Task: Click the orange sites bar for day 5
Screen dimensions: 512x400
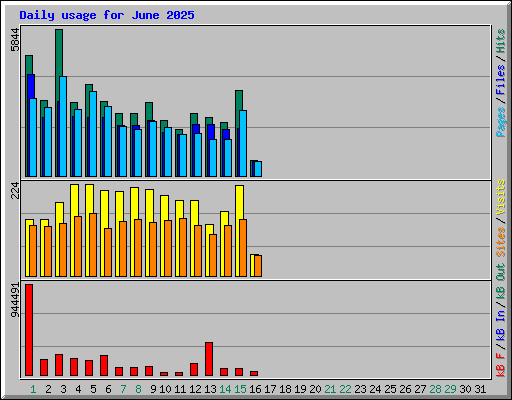Action: 93,245
